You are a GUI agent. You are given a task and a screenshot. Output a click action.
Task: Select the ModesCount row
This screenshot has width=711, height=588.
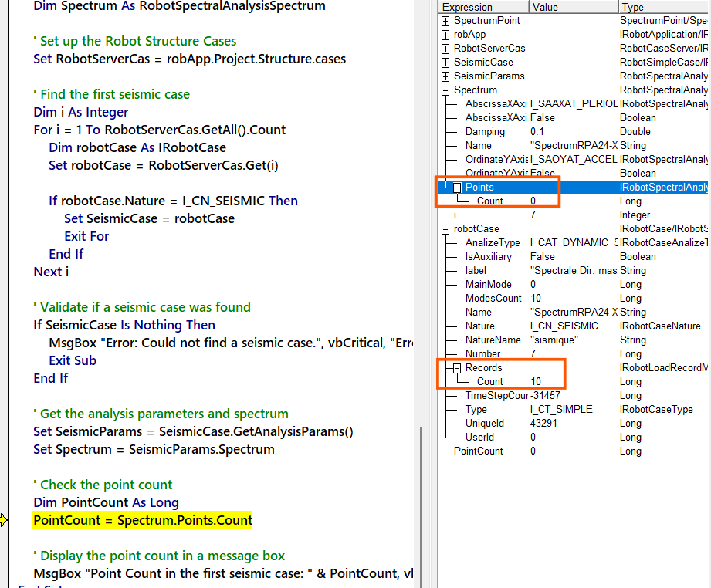click(573, 299)
